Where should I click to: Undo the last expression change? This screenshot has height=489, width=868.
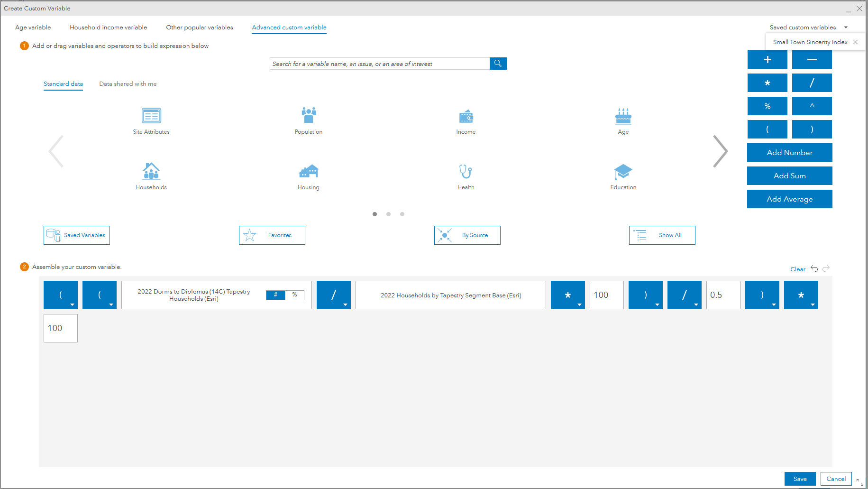pos(814,268)
